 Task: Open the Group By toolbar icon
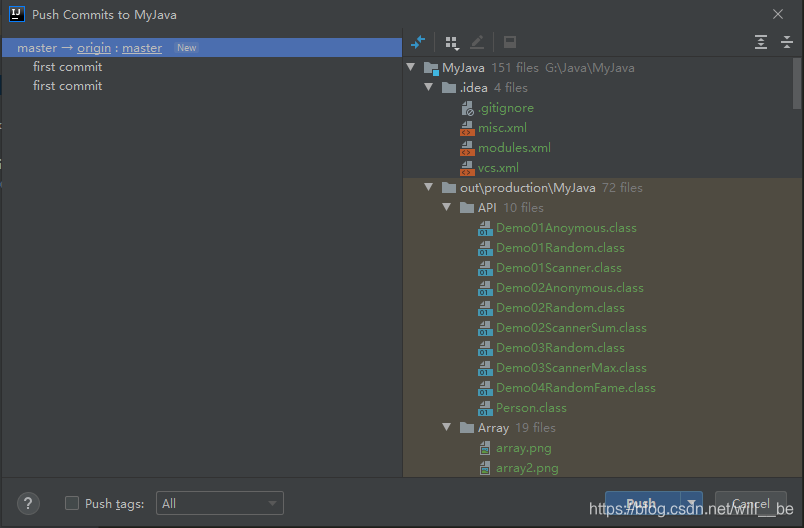452,43
